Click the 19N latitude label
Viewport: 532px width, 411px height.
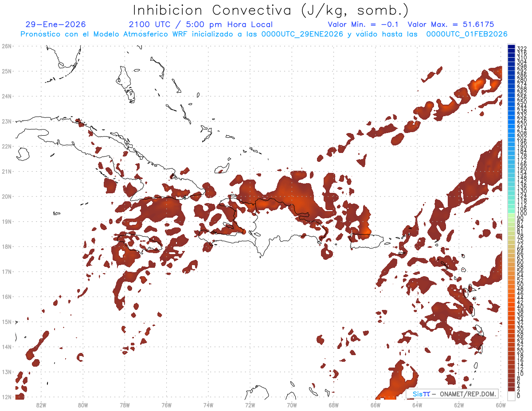point(6,221)
